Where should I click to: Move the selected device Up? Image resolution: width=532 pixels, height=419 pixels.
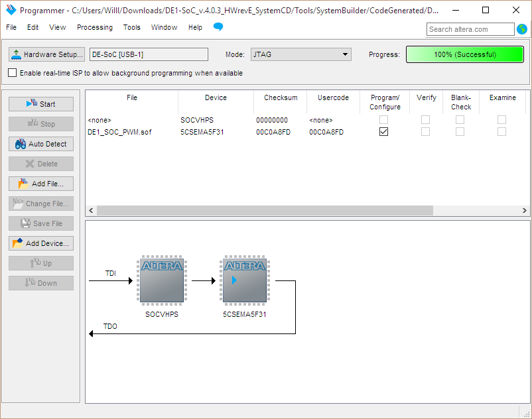pyautogui.click(x=41, y=263)
